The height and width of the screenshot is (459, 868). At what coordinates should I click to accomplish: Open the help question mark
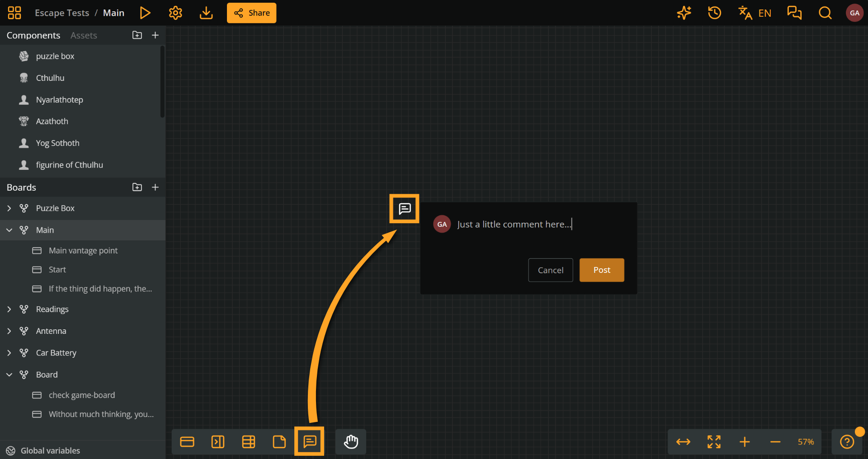coord(847,442)
